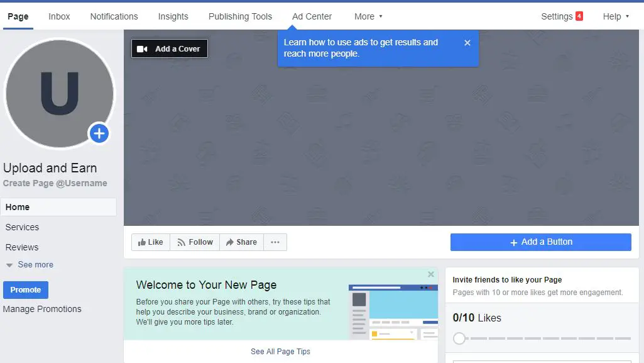This screenshot has height=363, width=644.
Task: Open the Help dropdown menu
Action: click(616, 16)
